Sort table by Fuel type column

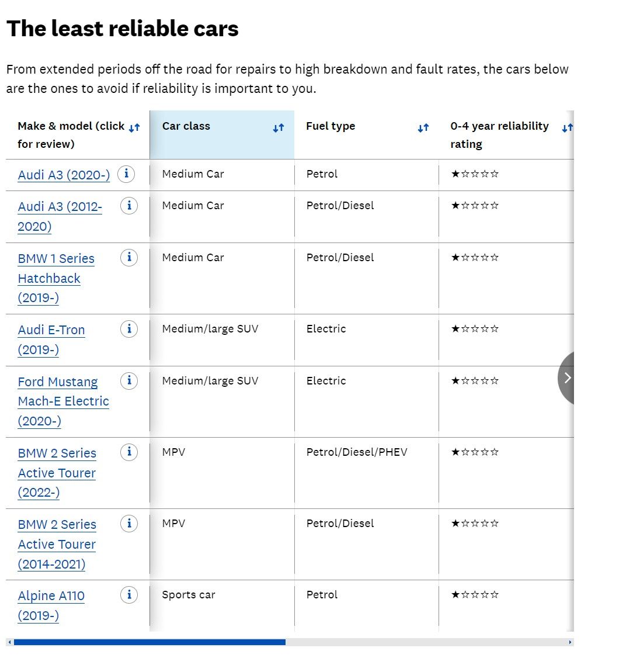point(423,127)
